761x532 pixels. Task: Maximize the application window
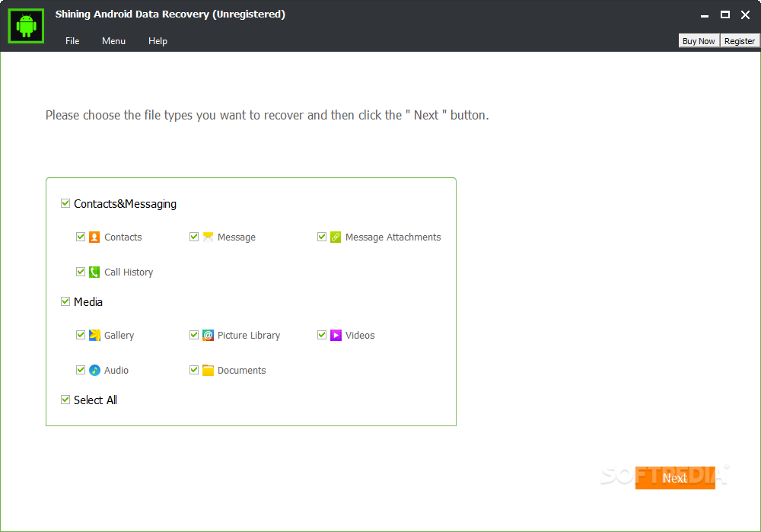725,15
